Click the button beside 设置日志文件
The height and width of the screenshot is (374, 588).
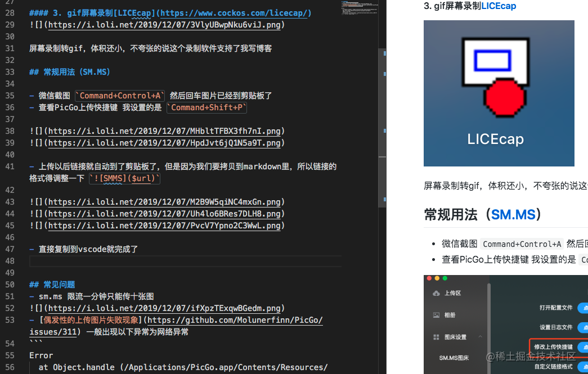[x=585, y=328]
